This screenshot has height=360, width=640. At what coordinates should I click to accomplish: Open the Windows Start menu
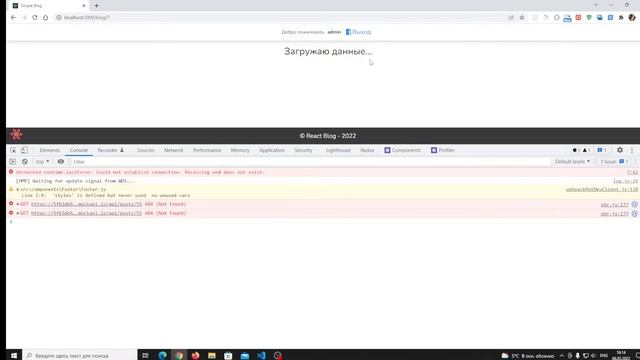(x=14, y=356)
